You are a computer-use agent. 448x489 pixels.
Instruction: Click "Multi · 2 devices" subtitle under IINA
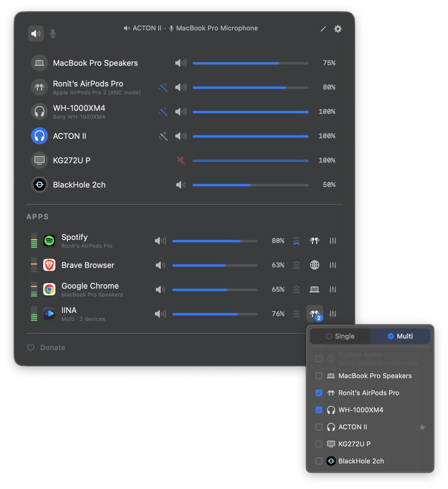point(83,319)
